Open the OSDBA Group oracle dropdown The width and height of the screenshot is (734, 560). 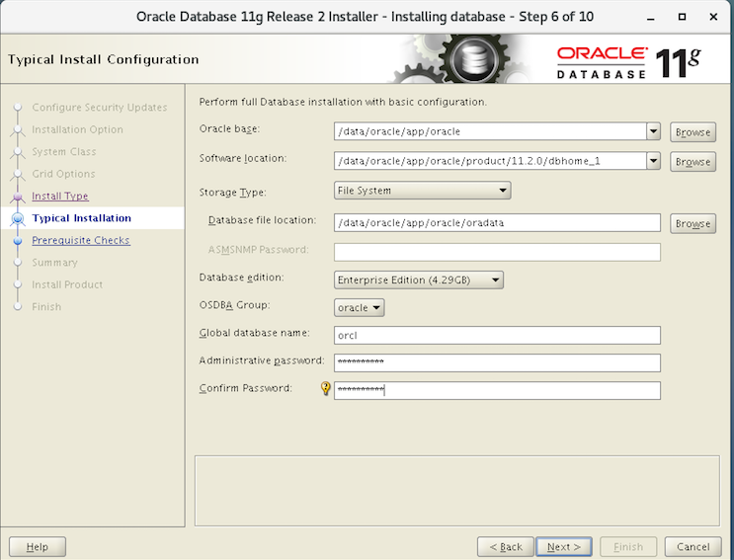[359, 308]
